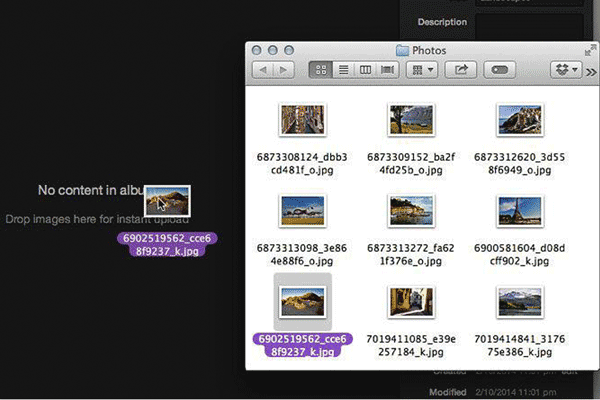Switch to icon view in Finder
The image size is (600, 400).
pyautogui.click(x=322, y=70)
